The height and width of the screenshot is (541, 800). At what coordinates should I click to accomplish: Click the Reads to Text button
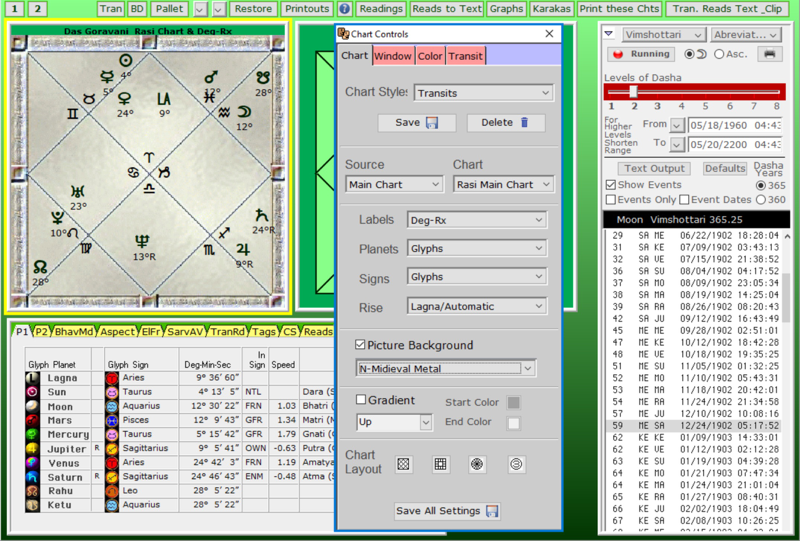point(447,8)
